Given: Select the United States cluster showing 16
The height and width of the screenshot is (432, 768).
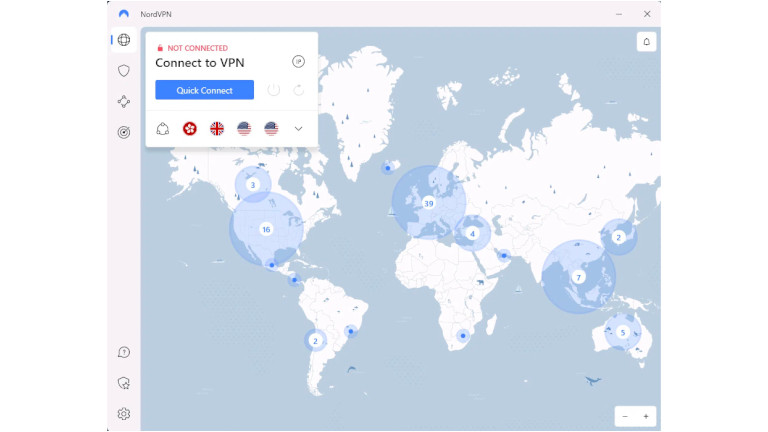Looking at the screenshot, I should [266, 229].
